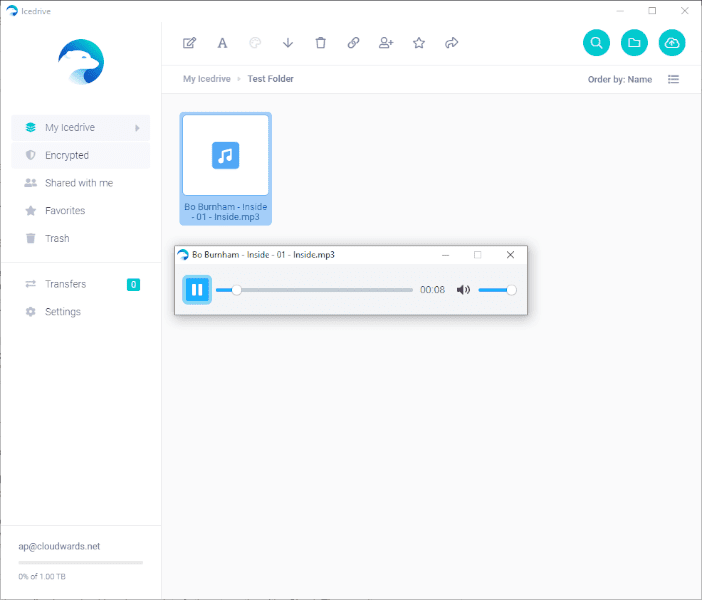Click the share arrow icon in toolbar
Viewport: 704px width, 600px height.
click(x=452, y=43)
